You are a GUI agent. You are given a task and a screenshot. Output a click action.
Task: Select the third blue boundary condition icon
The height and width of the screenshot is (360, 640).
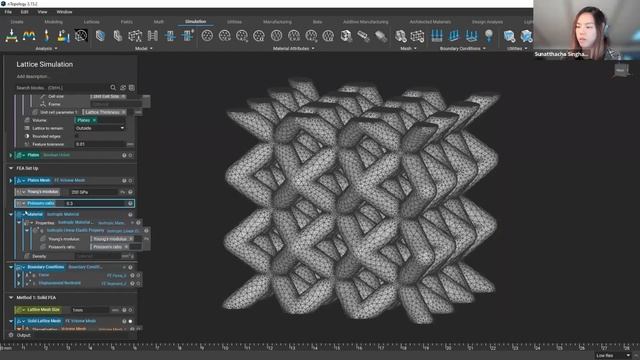[471, 36]
